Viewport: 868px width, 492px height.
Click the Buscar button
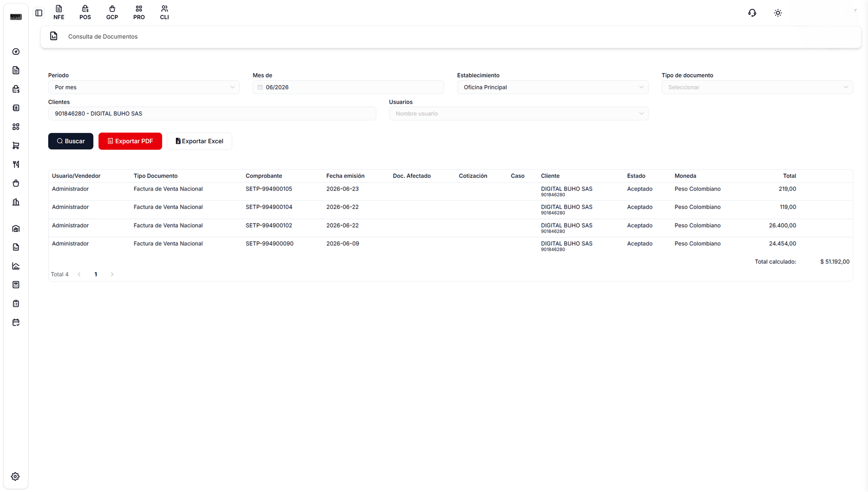click(71, 141)
